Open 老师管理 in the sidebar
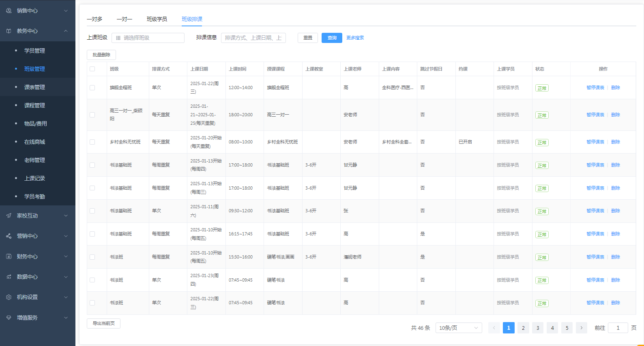The image size is (644, 346). [34, 160]
